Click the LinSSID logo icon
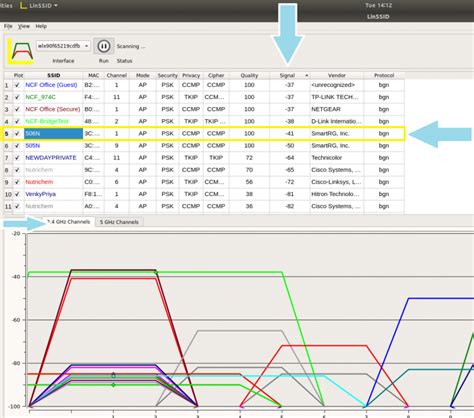 point(21,51)
